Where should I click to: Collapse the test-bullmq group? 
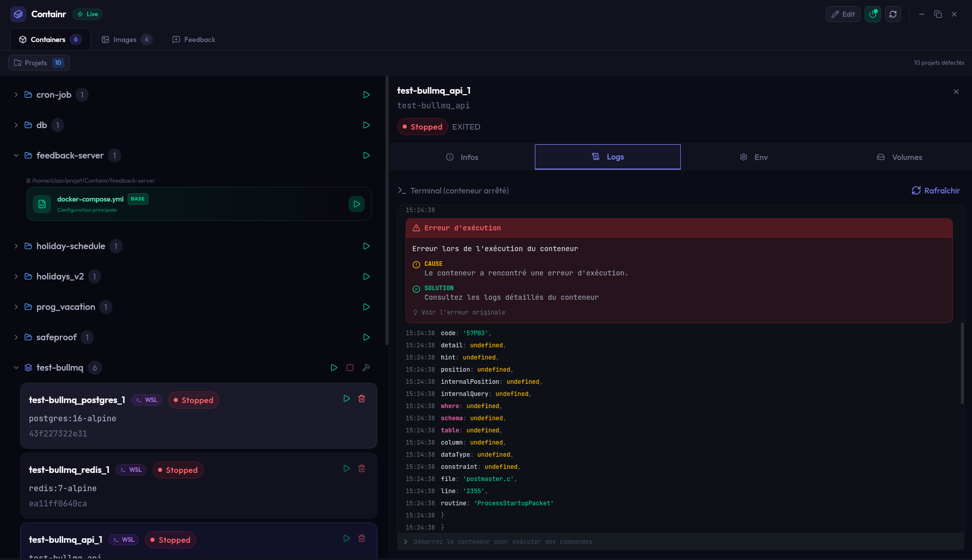[x=16, y=368]
